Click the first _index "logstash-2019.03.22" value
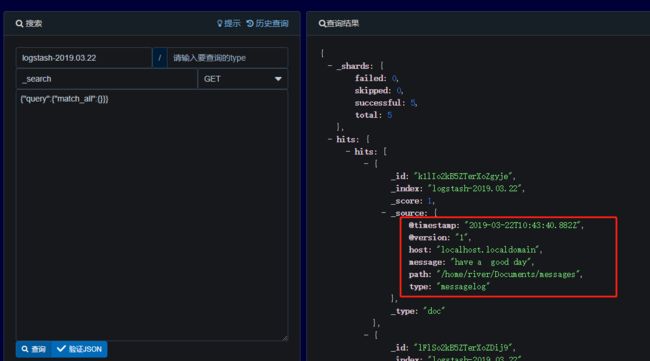Image resolution: width=650 pixels, height=361 pixels. pos(475,189)
